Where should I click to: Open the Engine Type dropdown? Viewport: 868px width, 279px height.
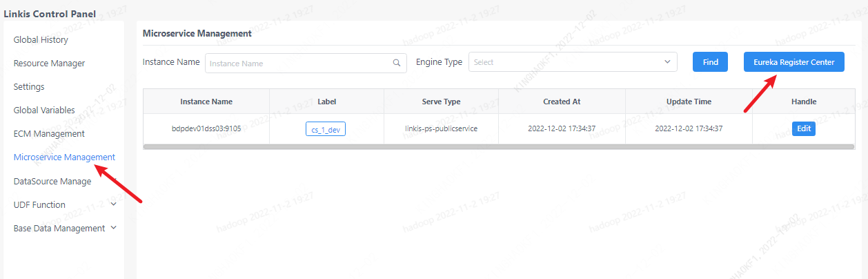(x=573, y=62)
